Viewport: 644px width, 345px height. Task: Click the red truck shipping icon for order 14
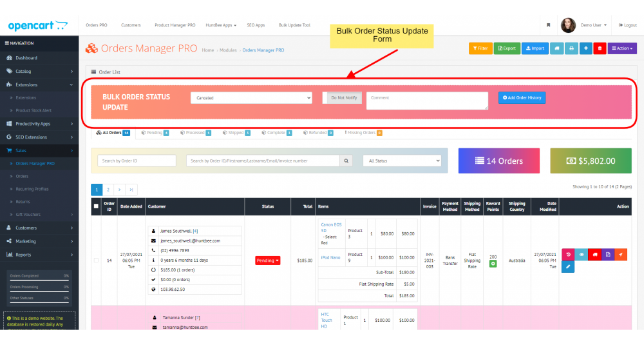(x=594, y=255)
